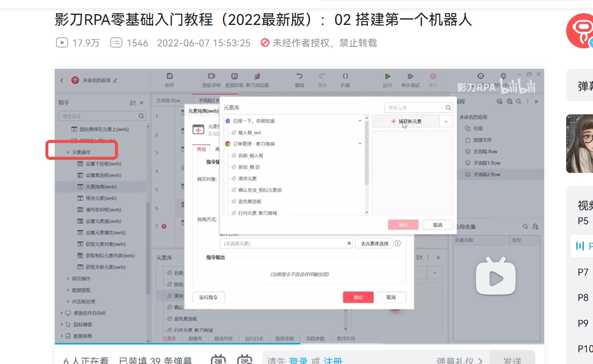Open 资源文件 in the 流程 panel
The height and width of the screenshot is (364, 593).
click(x=483, y=140)
